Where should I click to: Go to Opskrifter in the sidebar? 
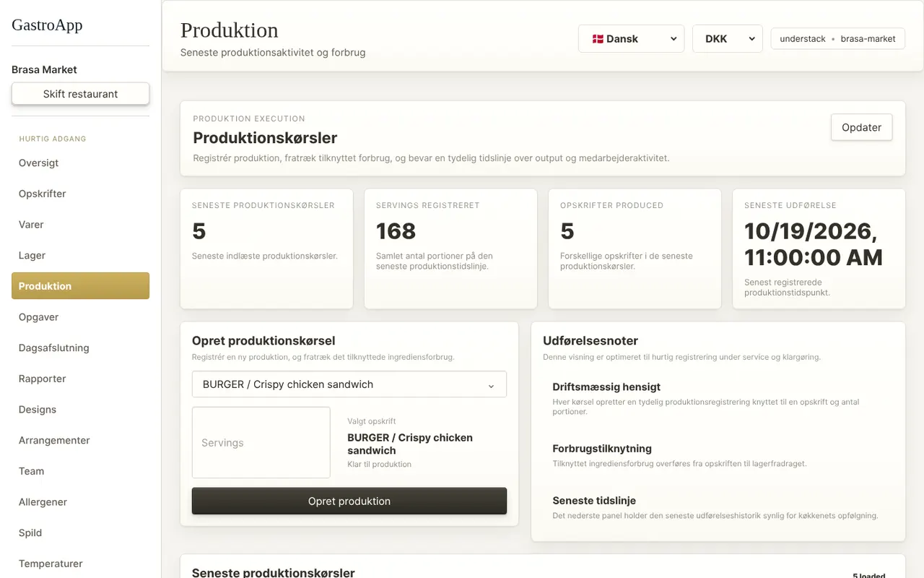point(80,194)
